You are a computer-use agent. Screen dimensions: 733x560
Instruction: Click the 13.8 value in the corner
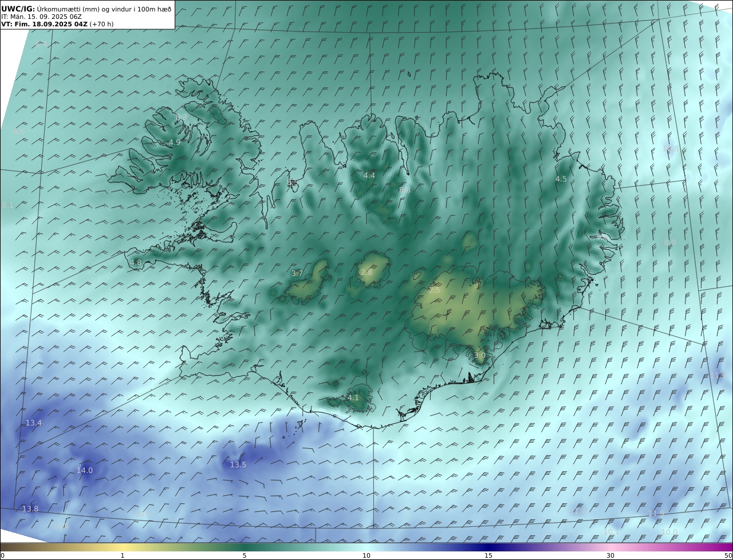click(x=30, y=509)
